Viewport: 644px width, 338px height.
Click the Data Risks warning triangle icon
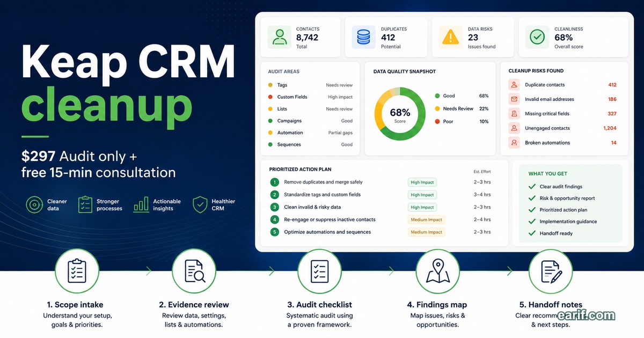pyautogui.click(x=450, y=37)
